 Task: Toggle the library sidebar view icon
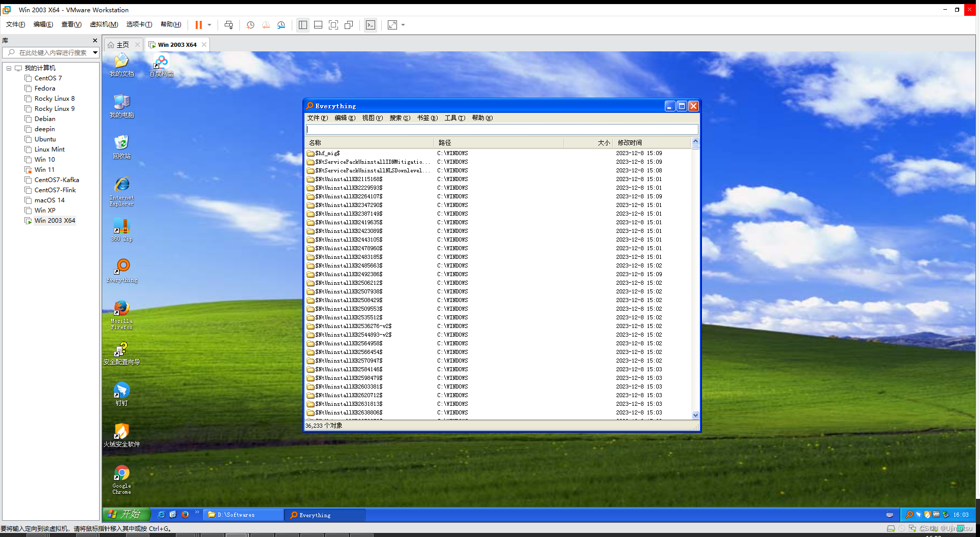pyautogui.click(x=303, y=25)
